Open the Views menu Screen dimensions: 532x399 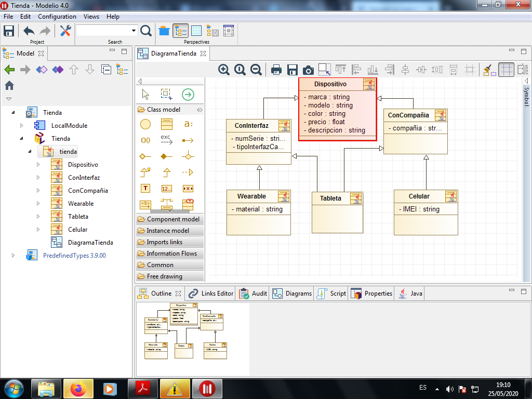(x=91, y=16)
